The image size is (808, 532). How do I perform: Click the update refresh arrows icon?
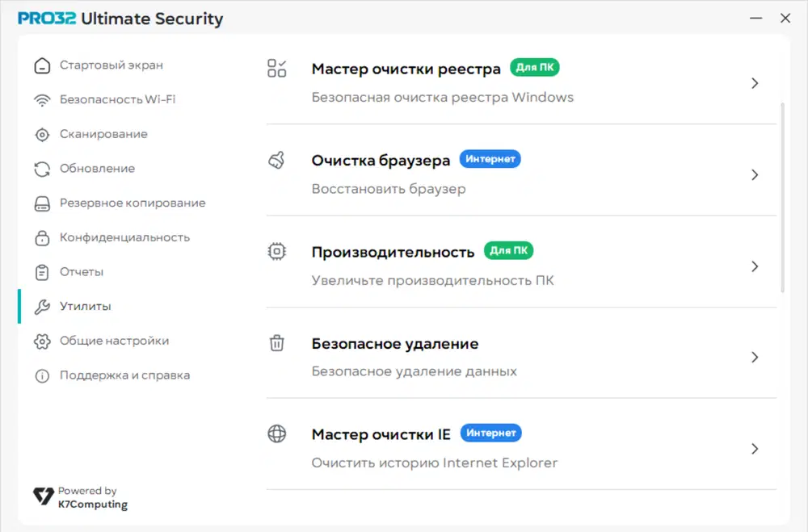pyautogui.click(x=42, y=169)
